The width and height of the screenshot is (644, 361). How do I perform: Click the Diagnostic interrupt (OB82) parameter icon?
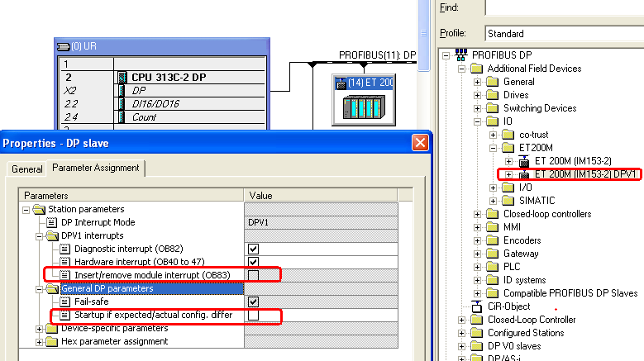[x=64, y=249]
